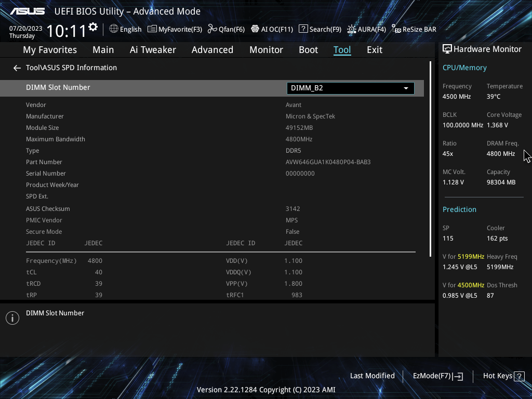This screenshot has height=399, width=532.
Task: Click the globe language icon
Action: coord(114,29)
